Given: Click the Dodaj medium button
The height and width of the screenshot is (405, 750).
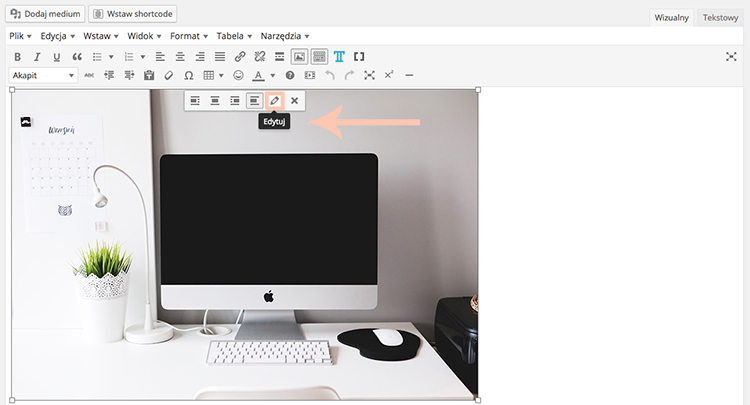Looking at the screenshot, I should tap(45, 14).
